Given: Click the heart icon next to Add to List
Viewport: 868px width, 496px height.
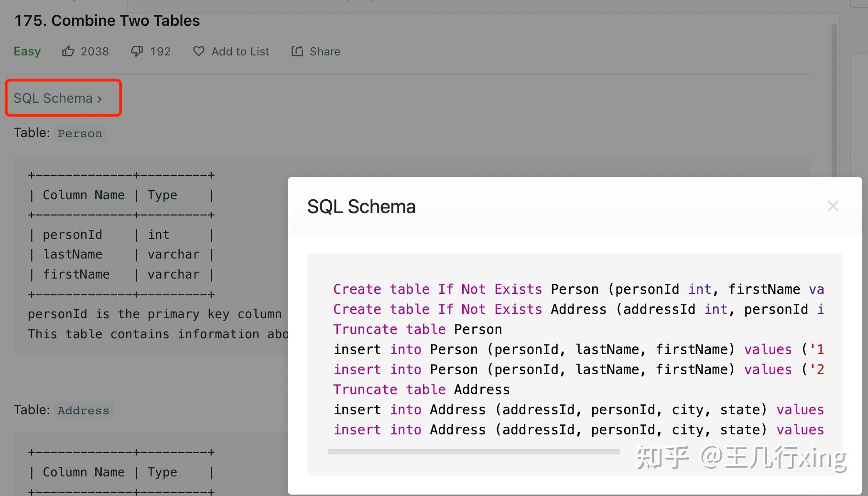Looking at the screenshot, I should point(198,51).
